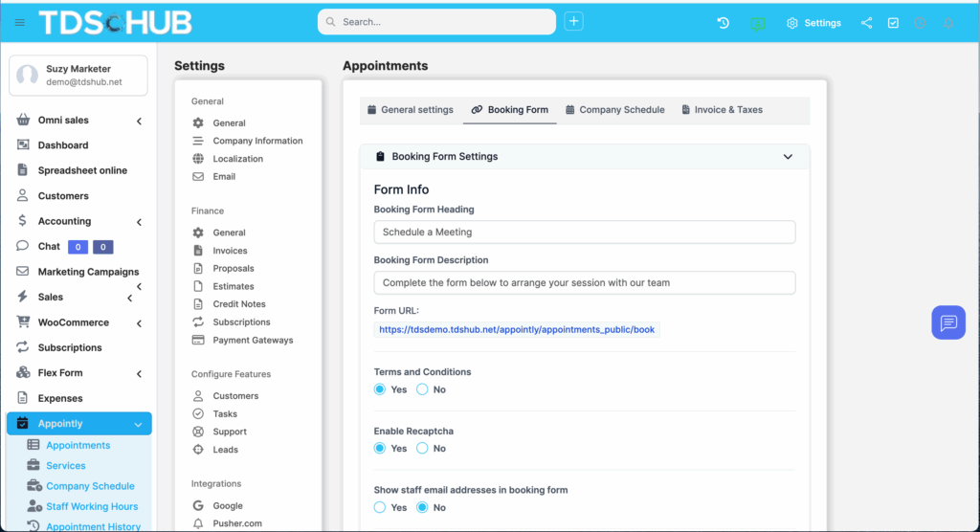Open the Invoice & Taxes tab

[x=722, y=110]
